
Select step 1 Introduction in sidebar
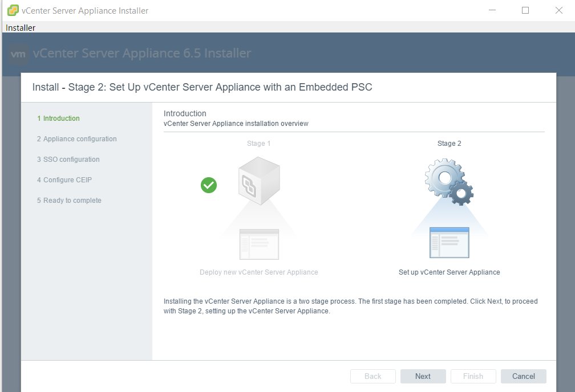[58, 119]
